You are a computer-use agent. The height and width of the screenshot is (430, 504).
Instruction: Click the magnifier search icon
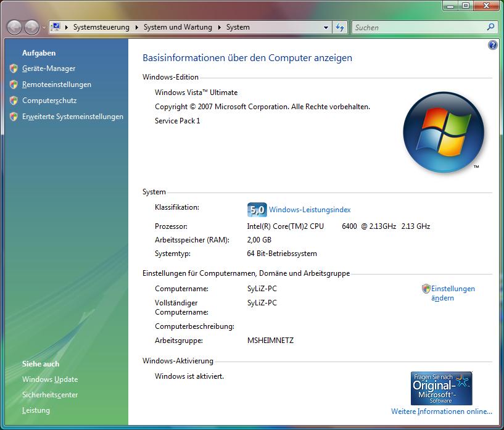[490, 27]
